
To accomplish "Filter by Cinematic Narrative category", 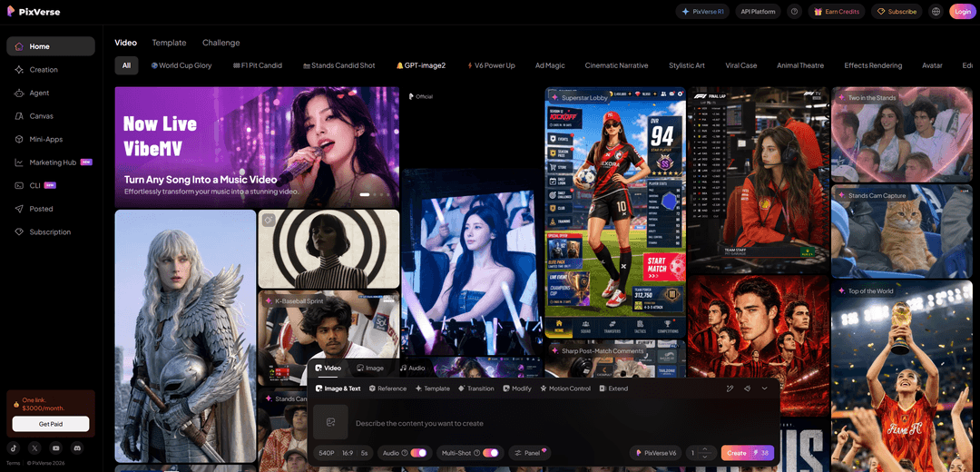I will click(x=616, y=65).
